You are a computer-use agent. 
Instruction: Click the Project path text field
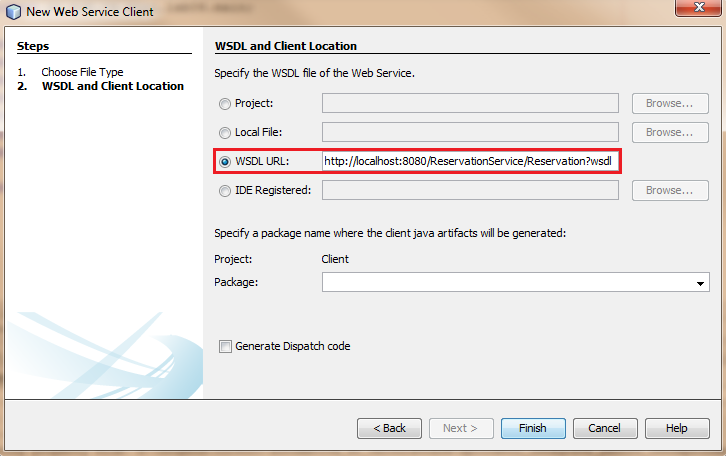pyautogui.click(x=470, y=103)
